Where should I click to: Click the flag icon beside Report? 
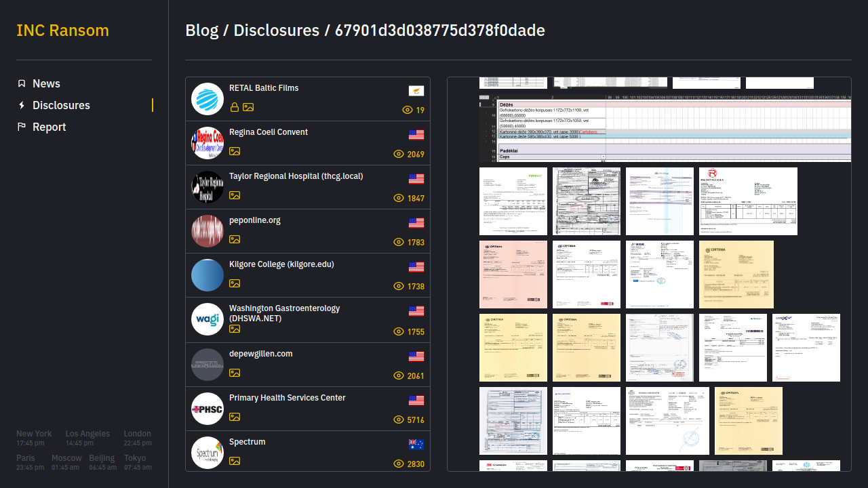tap(22, 127)
